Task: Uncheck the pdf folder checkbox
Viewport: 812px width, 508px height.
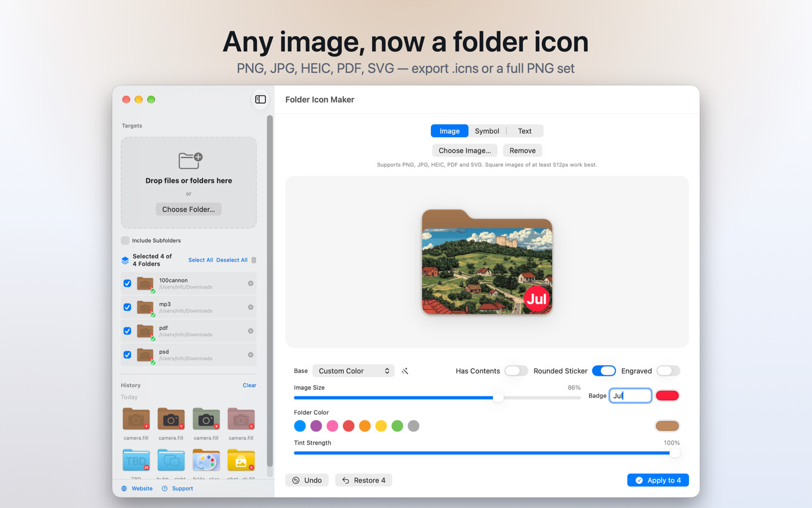Action: [x=127, y=331]
